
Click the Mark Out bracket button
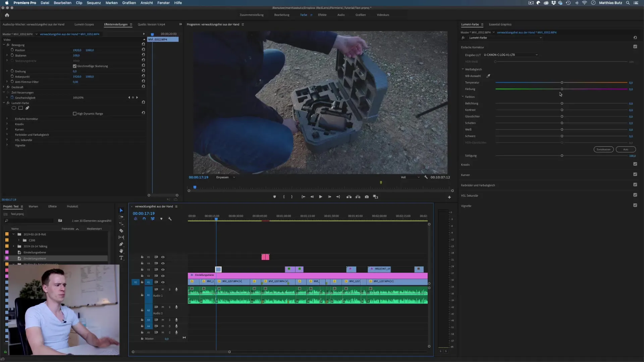(292, 197)
